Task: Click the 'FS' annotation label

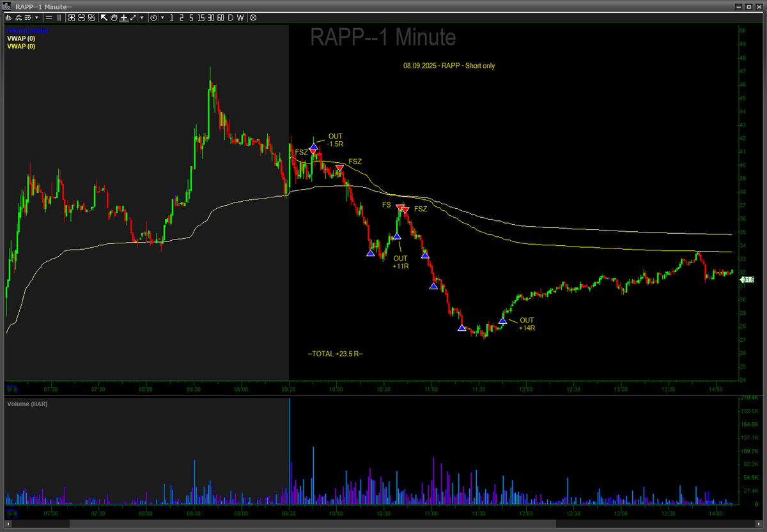Action: pos(386,205)
